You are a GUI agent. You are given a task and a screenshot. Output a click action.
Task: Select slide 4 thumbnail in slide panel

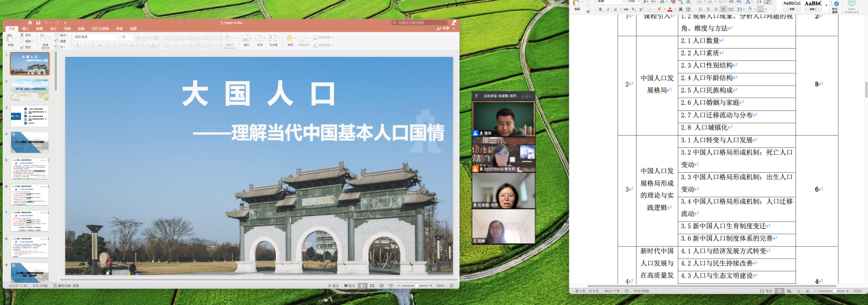coord(29,142)
